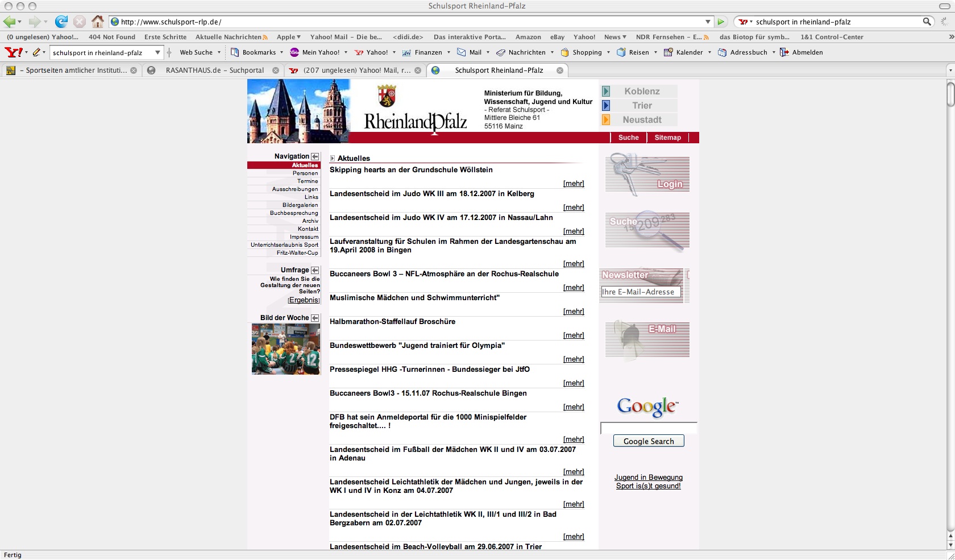Expand the Yahoo toolbar Bookmarks dropdown
The width and height of the screenshot is (955, 560).
(x=281, y=52)
